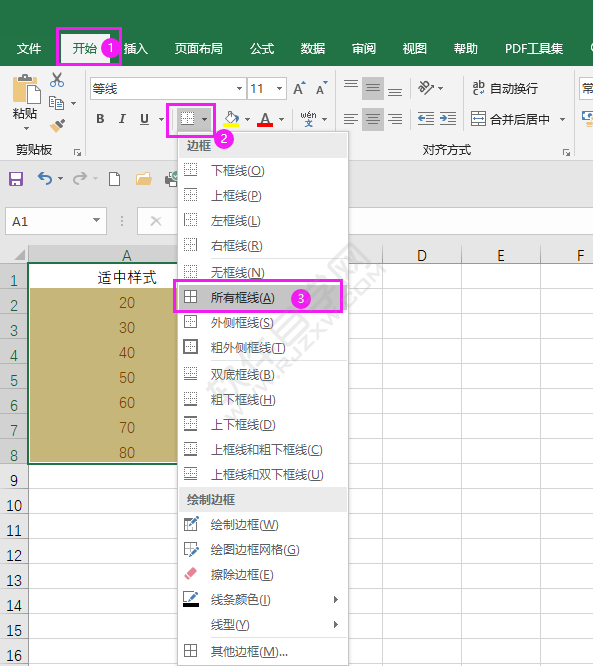
Task: Select column D header
Action: coord(421,255)
